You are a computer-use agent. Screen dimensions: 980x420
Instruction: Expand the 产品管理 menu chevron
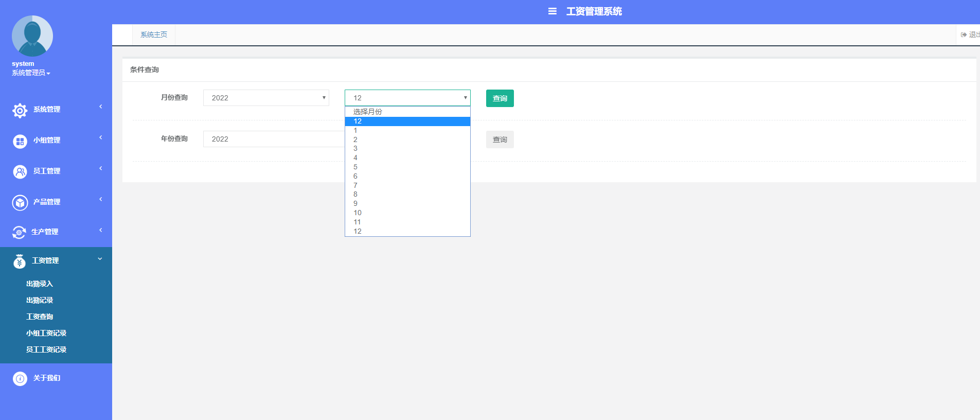tap(101, 199)
